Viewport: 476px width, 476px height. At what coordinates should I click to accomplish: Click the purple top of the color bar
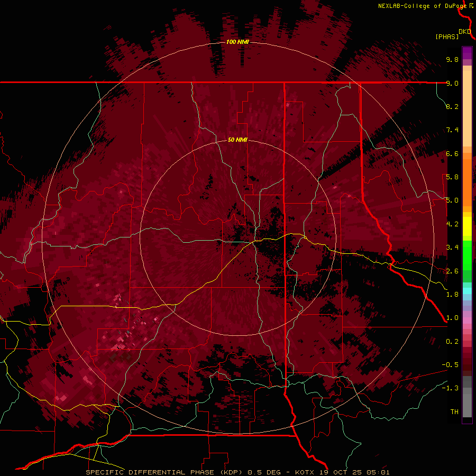click(x=467, y=53)
